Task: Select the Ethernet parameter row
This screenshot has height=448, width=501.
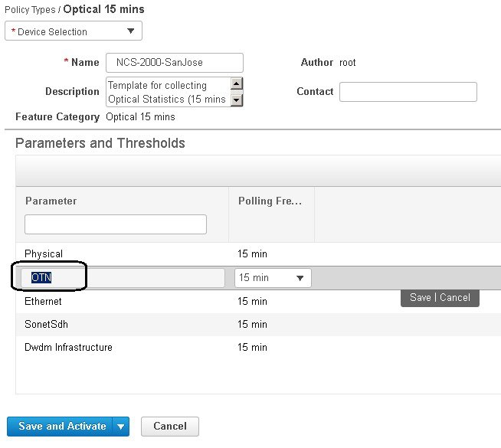Action: (258, 301)
